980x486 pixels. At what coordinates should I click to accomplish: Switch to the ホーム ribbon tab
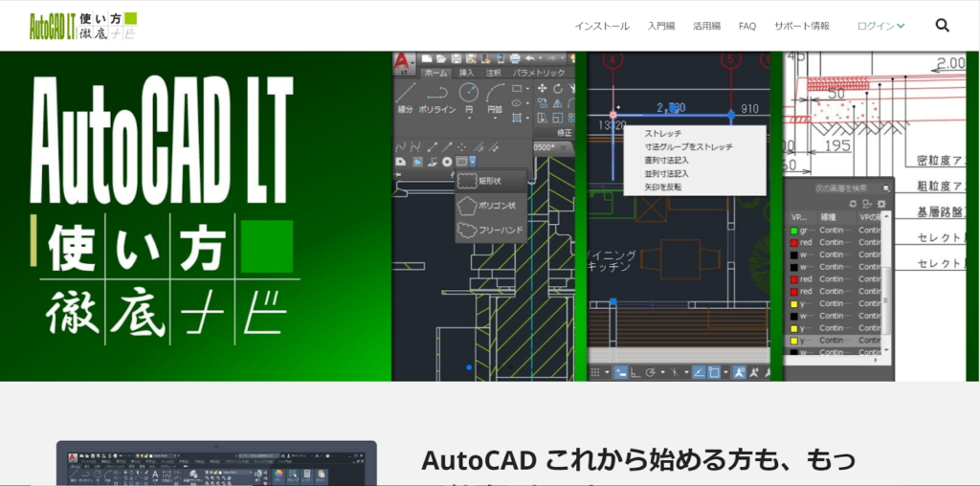pos(436,73)
